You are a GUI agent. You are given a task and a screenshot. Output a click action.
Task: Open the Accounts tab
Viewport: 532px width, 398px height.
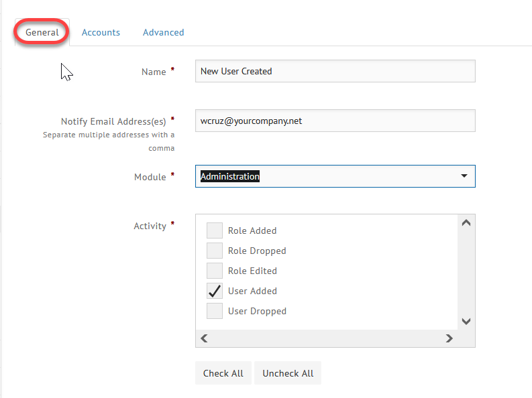(101, 32)
